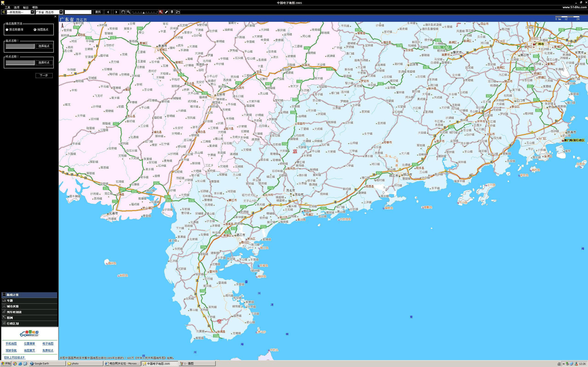588x367 pixels.
Task: Expand the 行政区划 panel section
Action: click(13, 324)
